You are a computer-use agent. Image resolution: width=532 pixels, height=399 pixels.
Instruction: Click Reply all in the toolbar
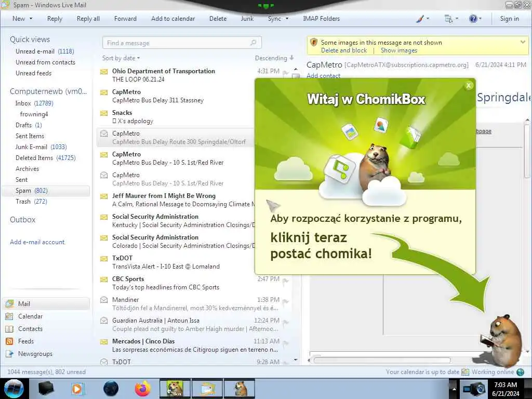pos(88,19)
